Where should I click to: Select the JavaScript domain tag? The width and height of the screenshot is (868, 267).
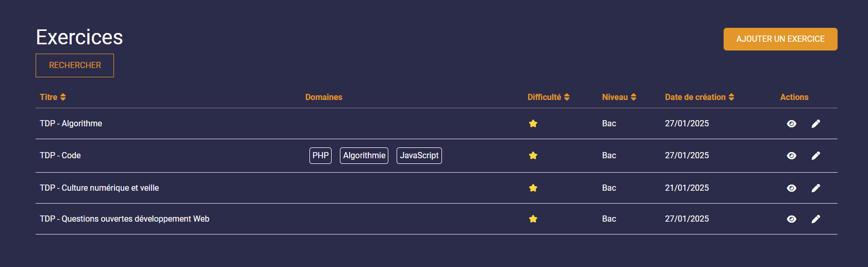coord(419,156)
